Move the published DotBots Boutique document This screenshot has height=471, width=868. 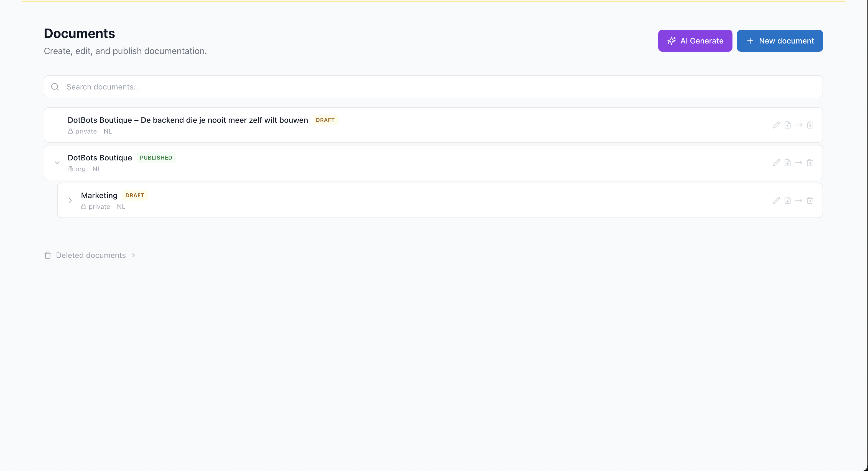tap(799, 163)
